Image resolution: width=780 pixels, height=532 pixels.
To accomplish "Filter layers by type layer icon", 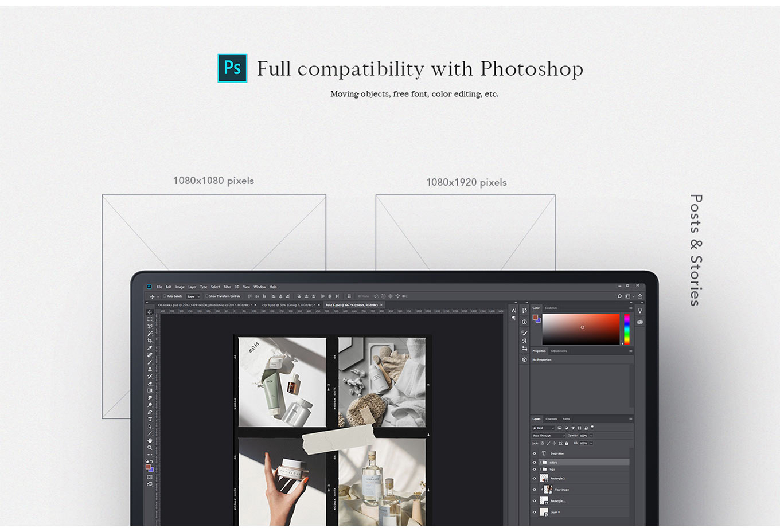I will pyautogui.click(x=573, y=428).
